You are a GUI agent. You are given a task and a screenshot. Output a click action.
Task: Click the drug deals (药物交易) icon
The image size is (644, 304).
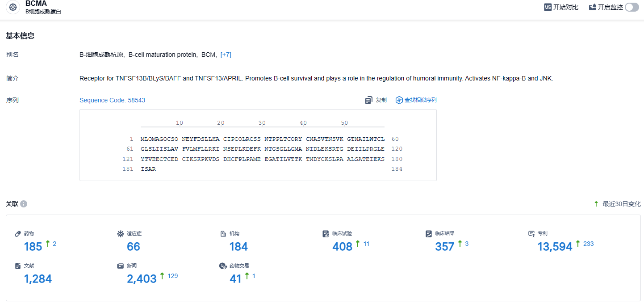click(x=223, y=266)
